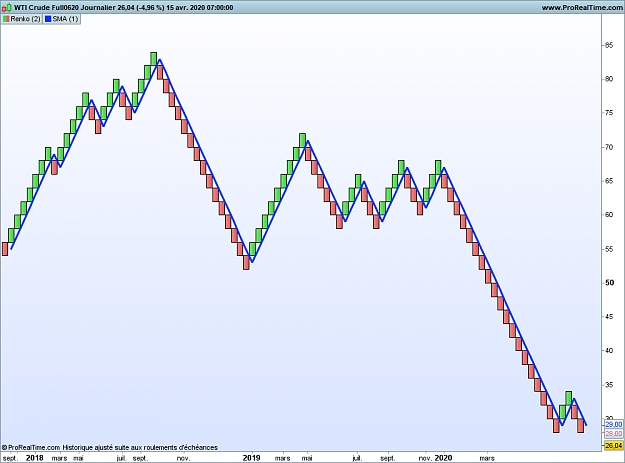
Task: Click the Renko (2) indicator label
Action: click(25, 19)
